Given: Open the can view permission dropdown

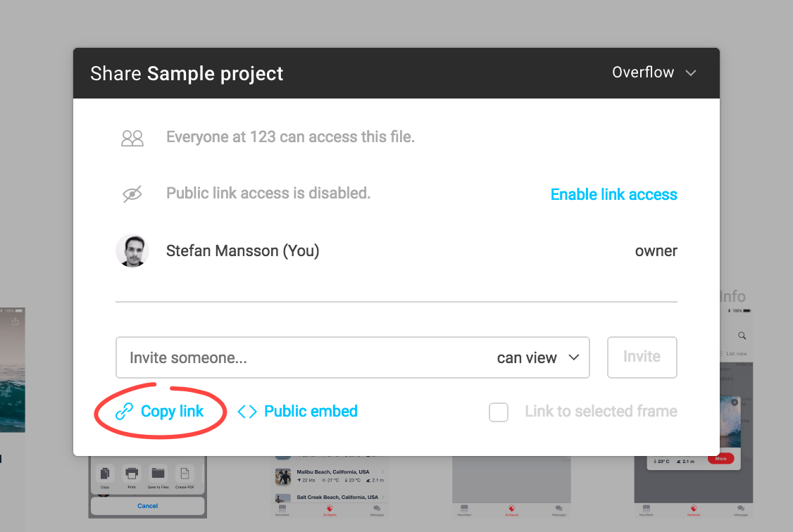Looking at the screenshot, I should [538, 357].
